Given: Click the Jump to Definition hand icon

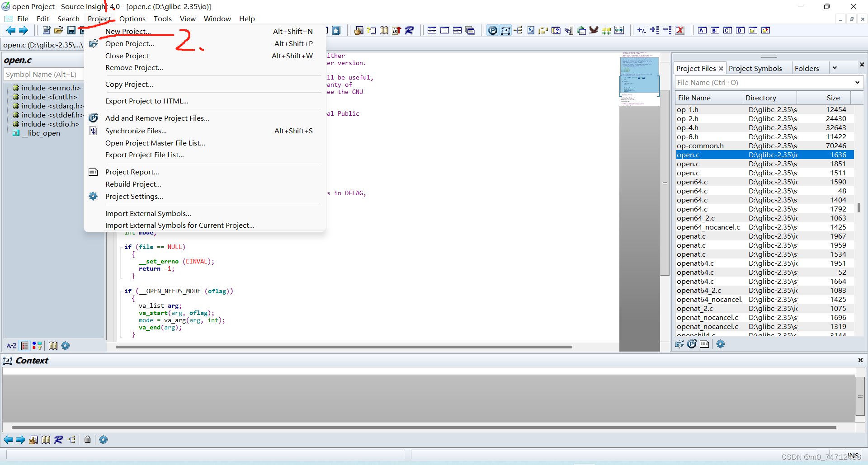Looking at the screenshot, I should pyautogui.click(x=359, y=30).
